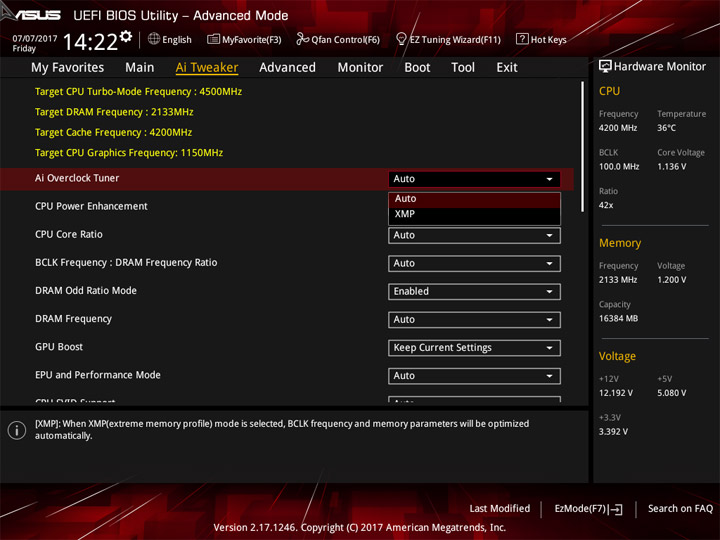Click the 14:22 clock display
The width and height of the screenshot is (720, 540).
(90, 42)
